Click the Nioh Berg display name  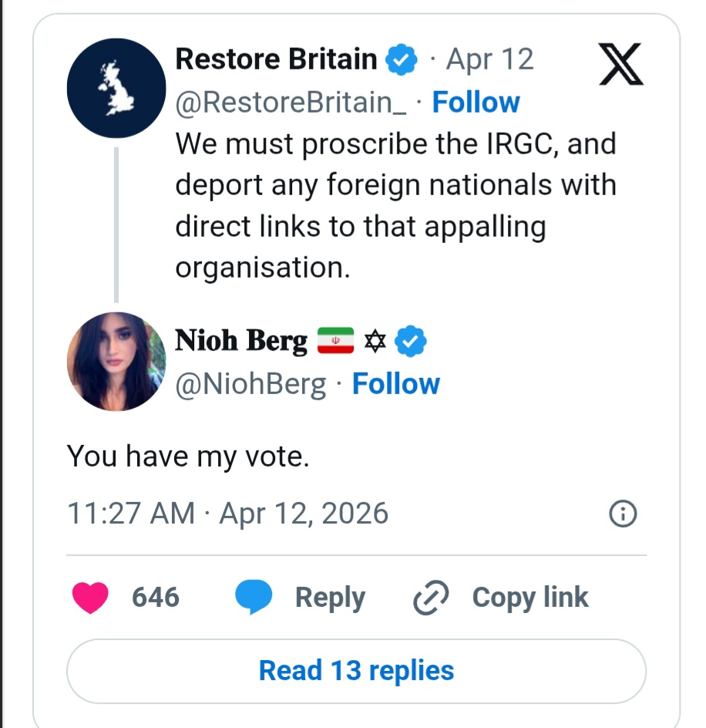pyautogui.click(x=241, y=340)
